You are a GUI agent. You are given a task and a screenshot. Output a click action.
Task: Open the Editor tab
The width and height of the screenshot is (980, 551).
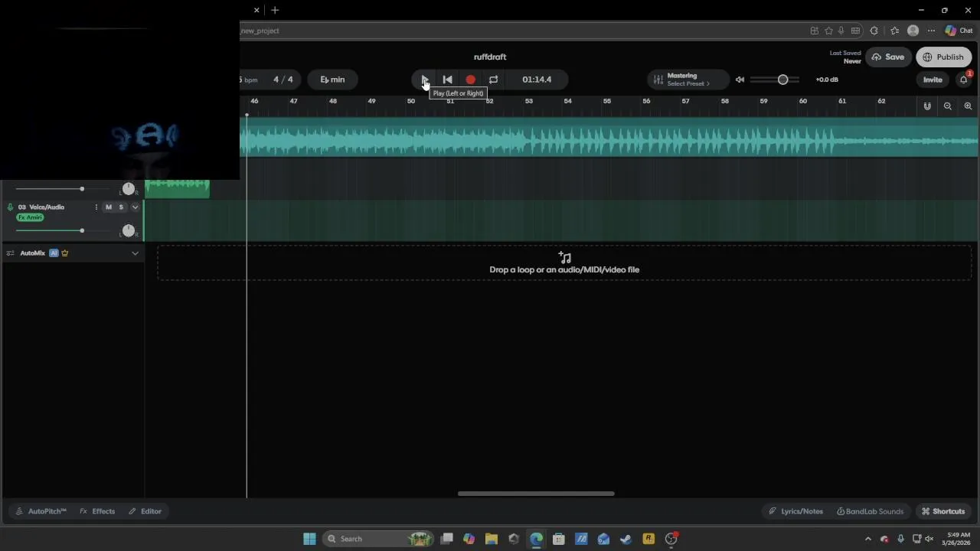pyautogui.click(x=145, y=511)
